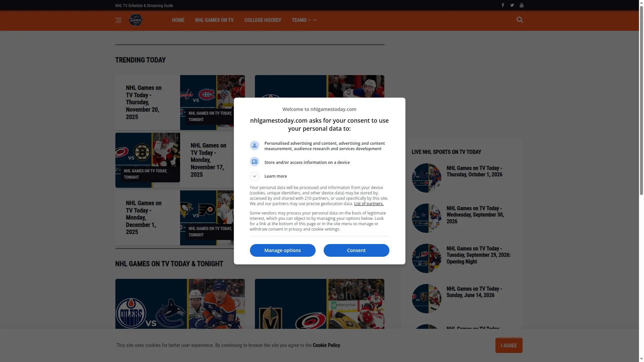644x362 pixels.
Task: Click TRENDING TODAY heading
Action: pos(141,60)
